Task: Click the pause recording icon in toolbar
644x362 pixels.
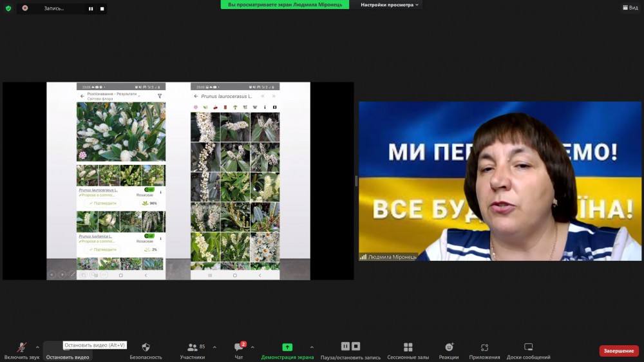Action: click(345, 347)
